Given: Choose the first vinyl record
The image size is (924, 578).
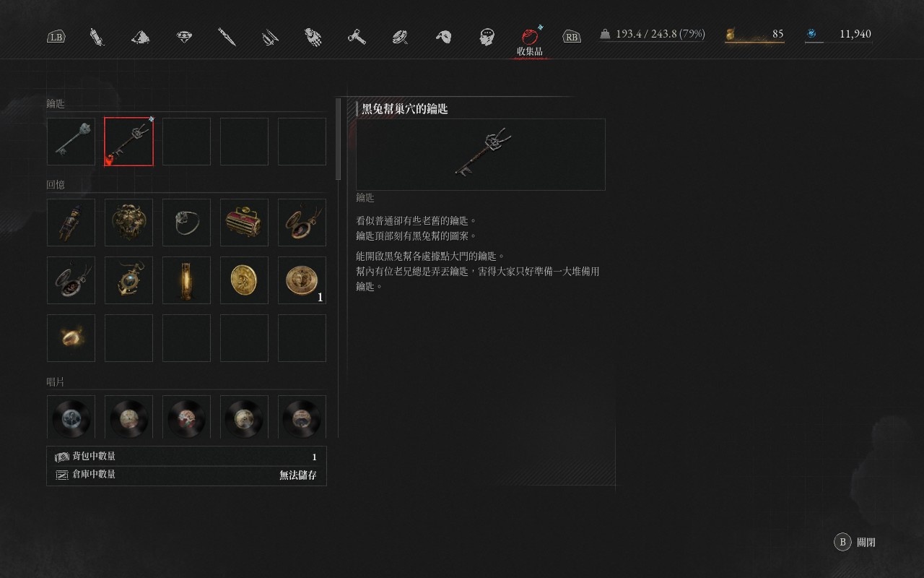Looking at the screenshot, I should [x=71, y=417].
